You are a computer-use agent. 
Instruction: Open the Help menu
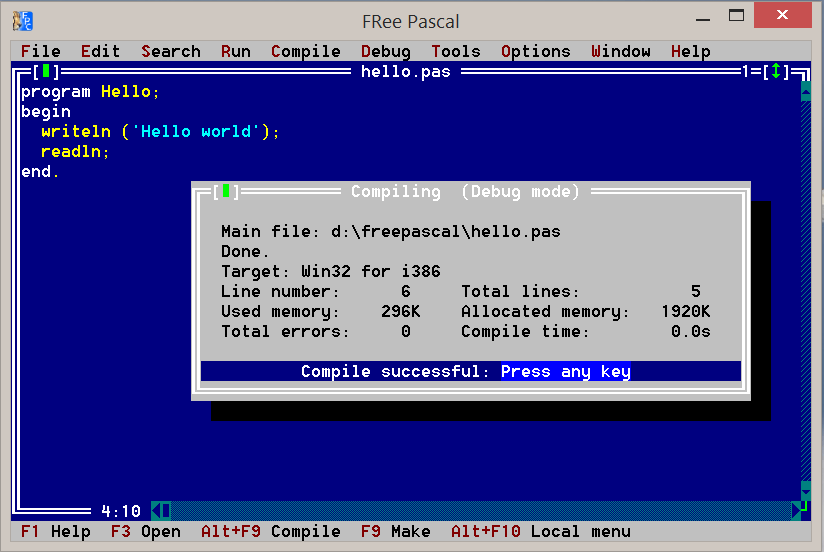click(691, 52)
